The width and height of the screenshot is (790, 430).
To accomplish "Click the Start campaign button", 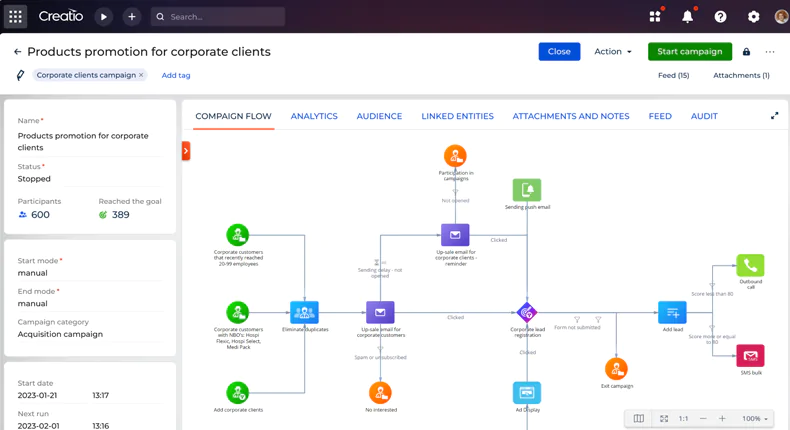I will tap(690, 51).
